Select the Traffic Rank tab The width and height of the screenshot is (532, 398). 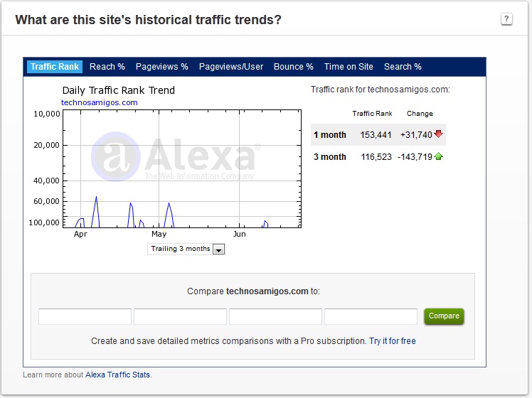[55, 67]
